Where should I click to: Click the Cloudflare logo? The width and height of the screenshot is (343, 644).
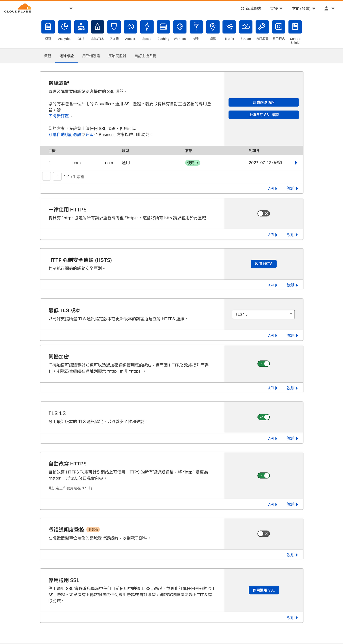17,8
